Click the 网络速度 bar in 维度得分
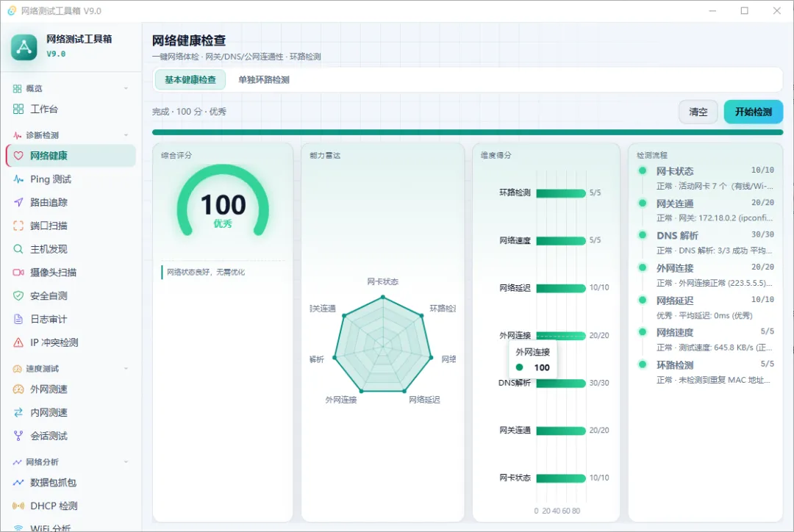 pos(560,240)
